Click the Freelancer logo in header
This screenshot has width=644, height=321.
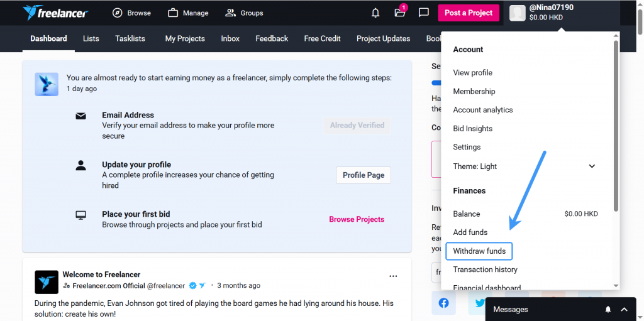click(x=55, y=13)
